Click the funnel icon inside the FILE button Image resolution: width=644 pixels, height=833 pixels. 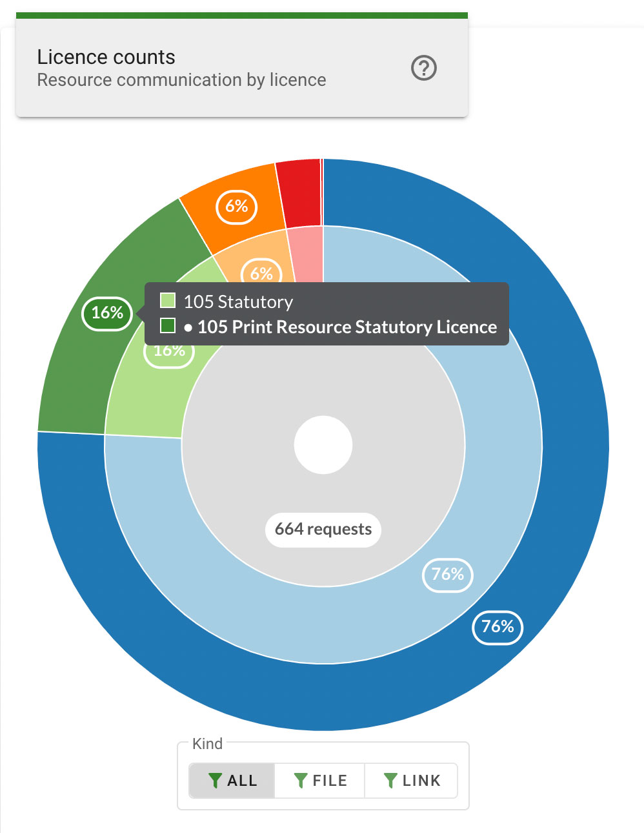click(301, 781)
